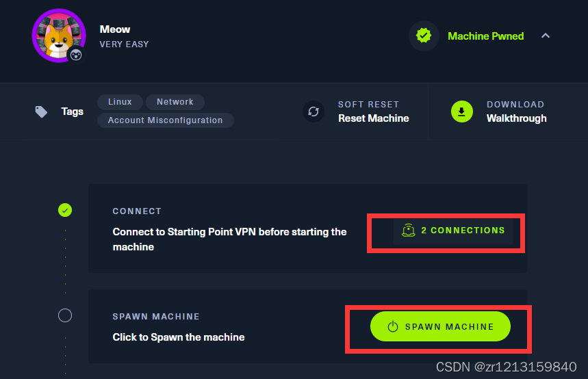Click the SOFT RESET label
588x379 pixels.
pos(368,105)
